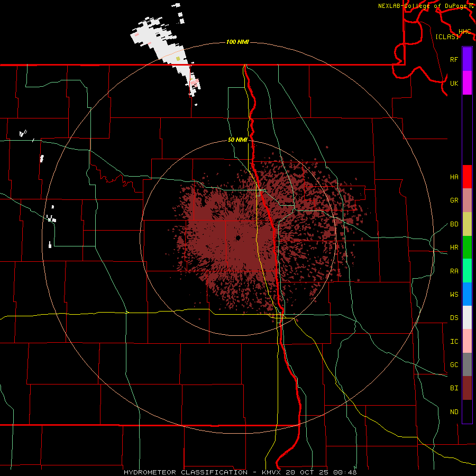Click the HR legend label
476x476 pixels.
pyautogui.click(x=454, y=248)
